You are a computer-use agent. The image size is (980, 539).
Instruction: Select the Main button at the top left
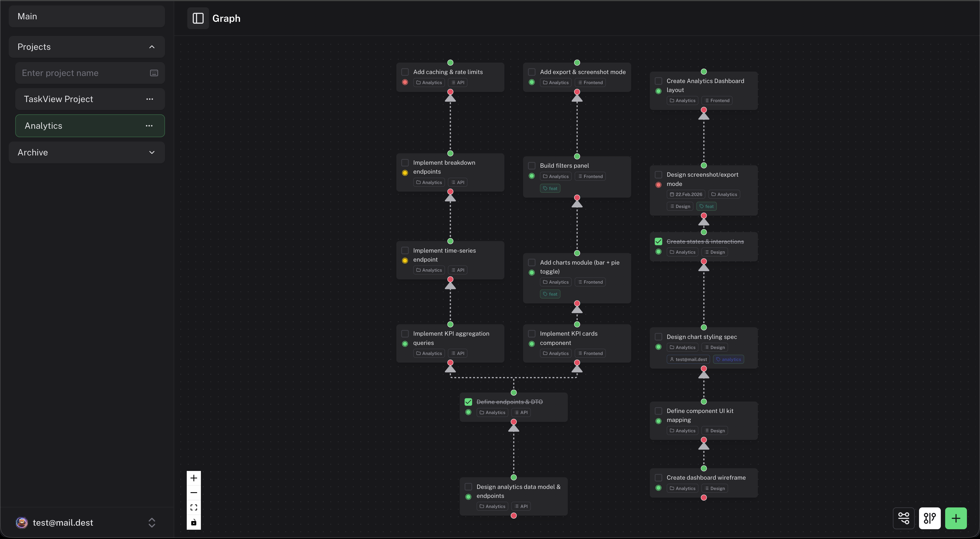(87, 16)
